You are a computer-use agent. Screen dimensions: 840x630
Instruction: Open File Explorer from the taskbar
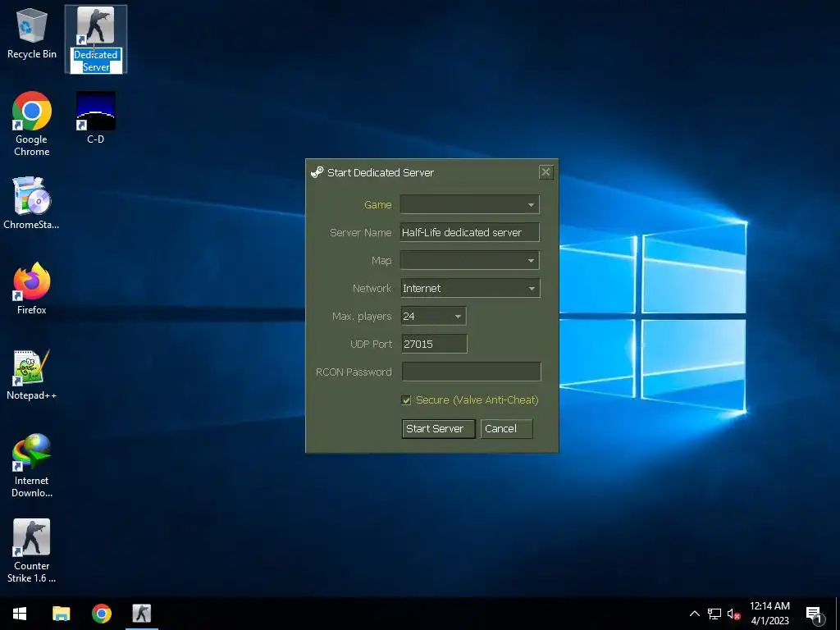pyautogui.click(x=61, y=614)
